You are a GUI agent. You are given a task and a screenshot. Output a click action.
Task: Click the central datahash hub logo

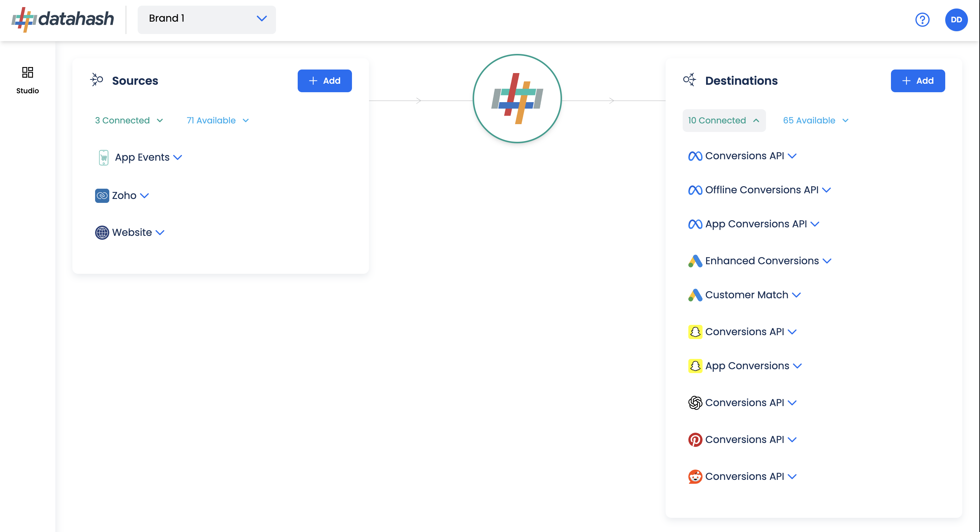(x=517, y=99)
